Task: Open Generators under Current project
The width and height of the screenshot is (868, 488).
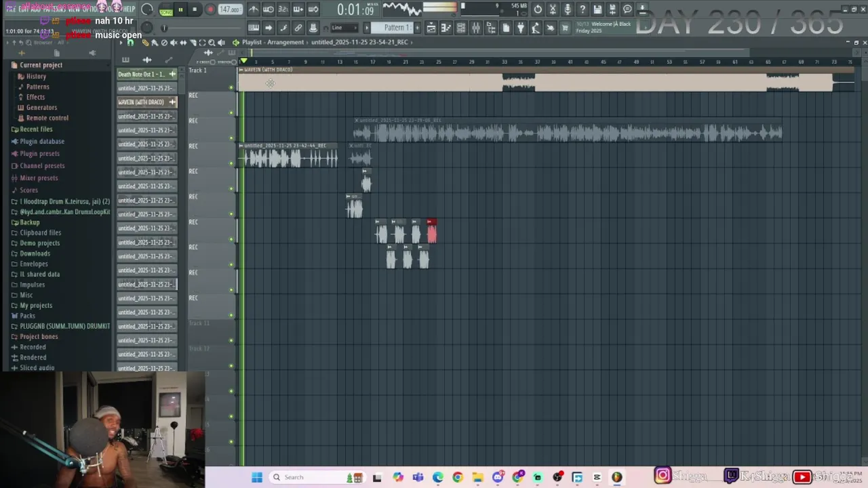Action: tap(41, 107)
